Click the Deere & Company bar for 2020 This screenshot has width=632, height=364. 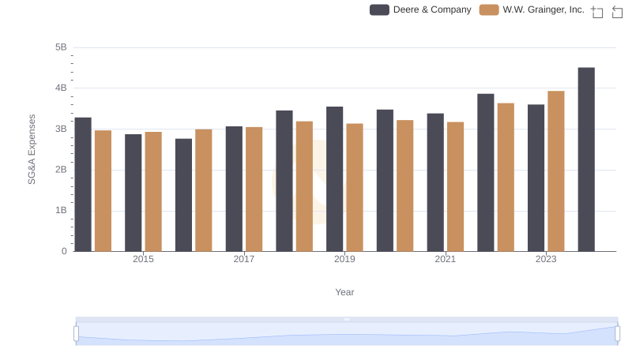[x=385, y=180]
